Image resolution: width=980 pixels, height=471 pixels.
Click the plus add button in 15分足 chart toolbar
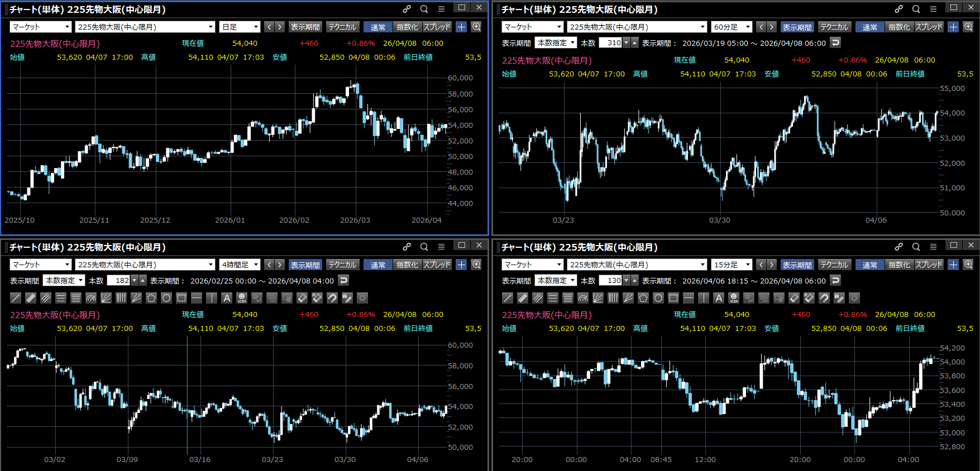tap(953, 265)
